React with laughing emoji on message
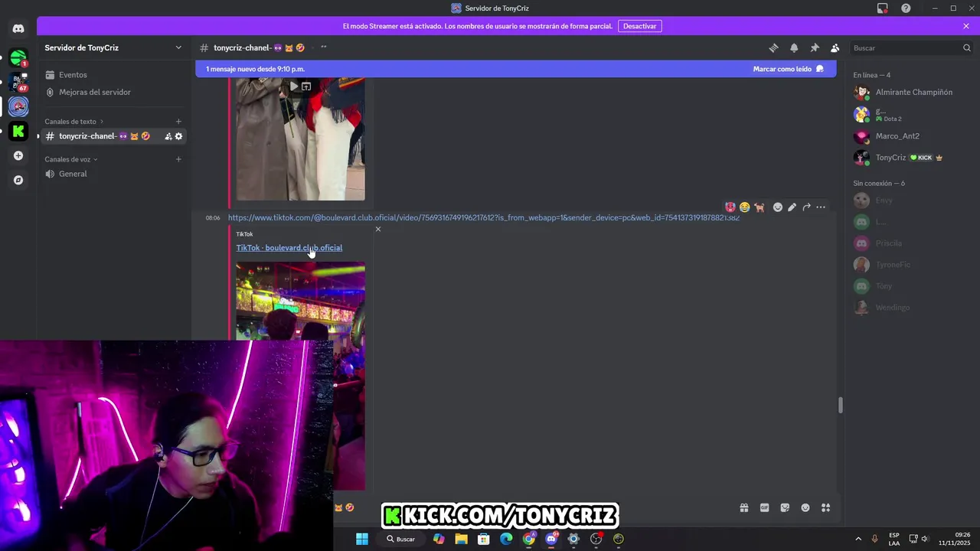Image resolution: width=980 pixels, height=551 pixels. (x=744, y=207)
